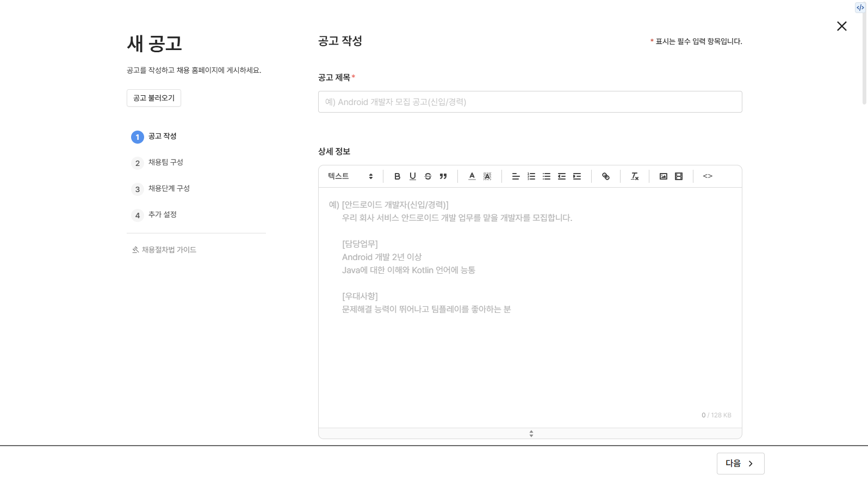Click the 공고 불러오기 button
The height and width of the screenshot is (481, 868).
coord(154,98)
